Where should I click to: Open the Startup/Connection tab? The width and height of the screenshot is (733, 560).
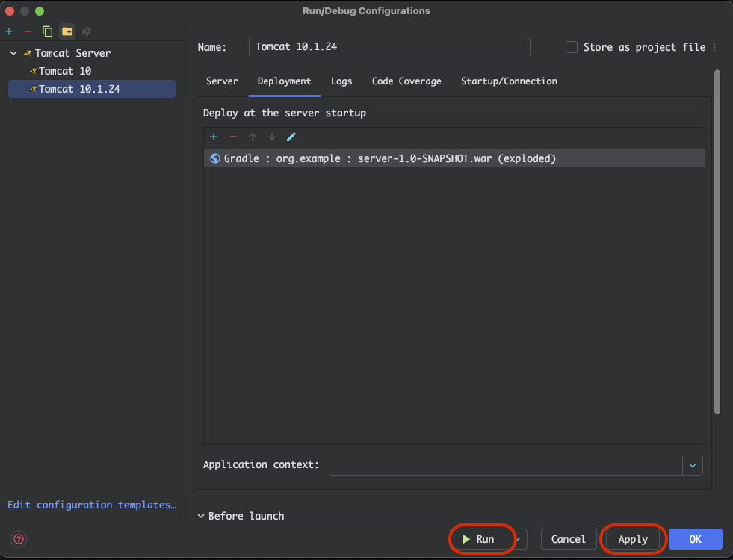tap(509, 81)
